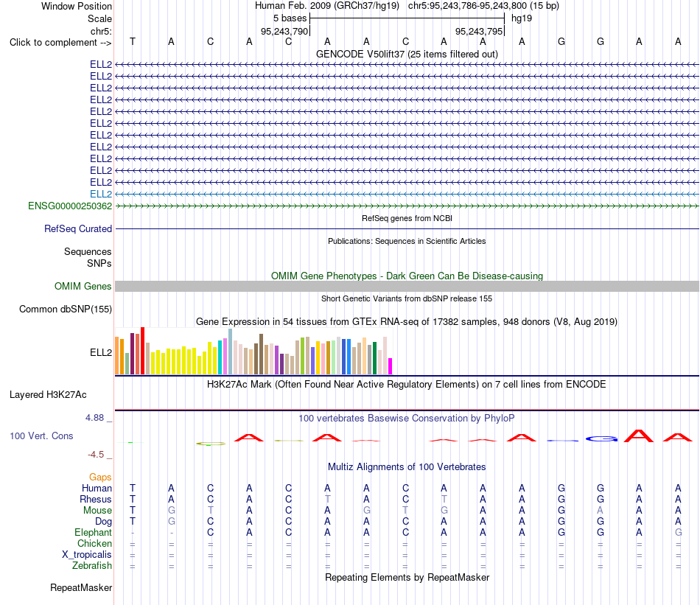Screen dimensions: 700x605
Task: Click the "ENSG00000250362" gene label
Action: point(70,206)
